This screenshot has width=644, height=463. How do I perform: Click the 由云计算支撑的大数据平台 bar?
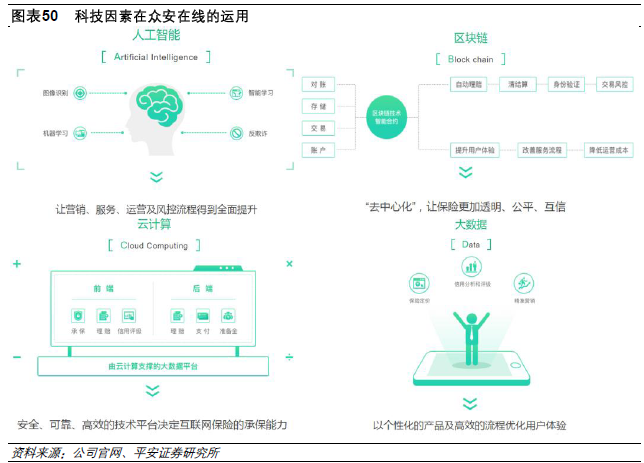pos(153,366)
